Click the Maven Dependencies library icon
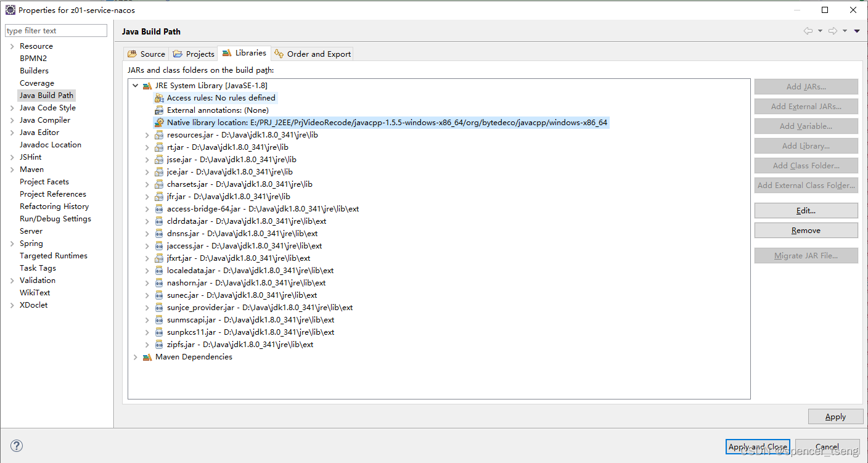 pos(147,356)
